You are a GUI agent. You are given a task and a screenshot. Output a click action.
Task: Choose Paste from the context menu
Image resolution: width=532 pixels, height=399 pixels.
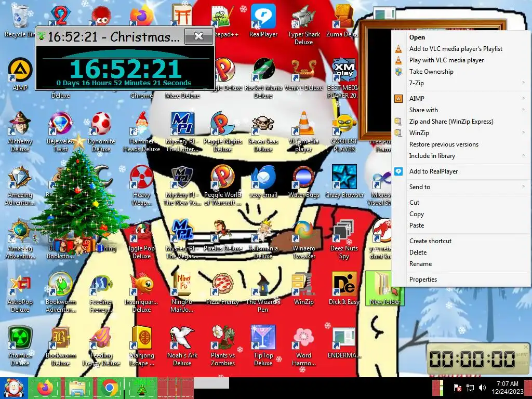point(461,225)
